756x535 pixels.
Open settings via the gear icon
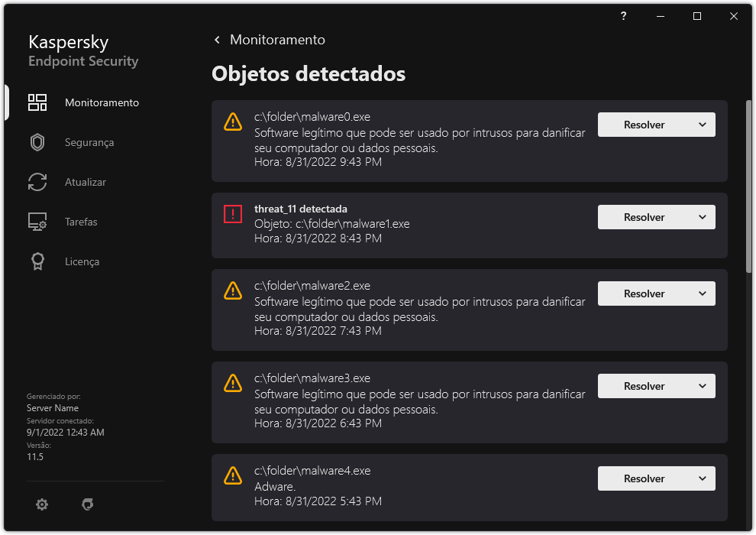coord(42,504)
